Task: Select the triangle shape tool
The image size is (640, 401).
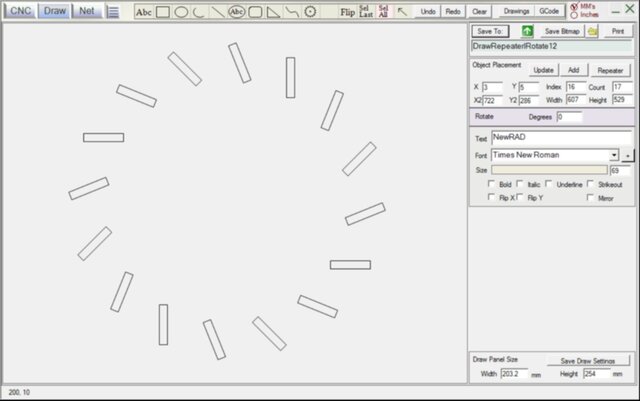Action: [273, 12]
